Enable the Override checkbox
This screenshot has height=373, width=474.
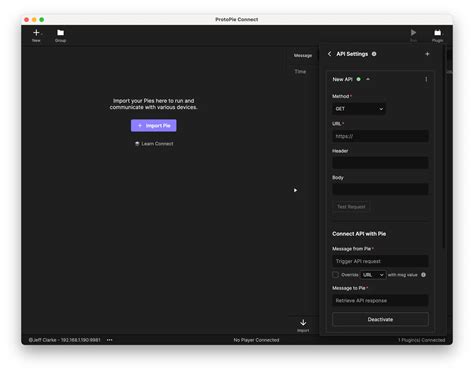(x=335, y=275)
